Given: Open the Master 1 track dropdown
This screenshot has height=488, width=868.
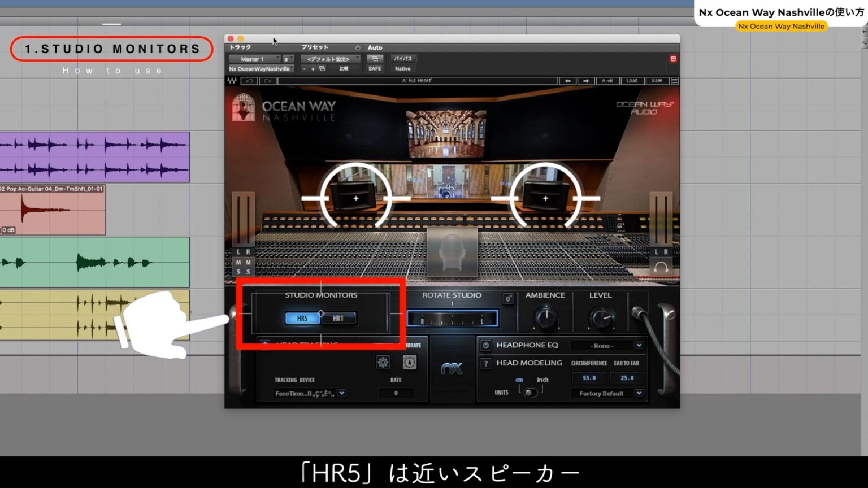Looking at the screenshot, I should [x=254, y=59].
